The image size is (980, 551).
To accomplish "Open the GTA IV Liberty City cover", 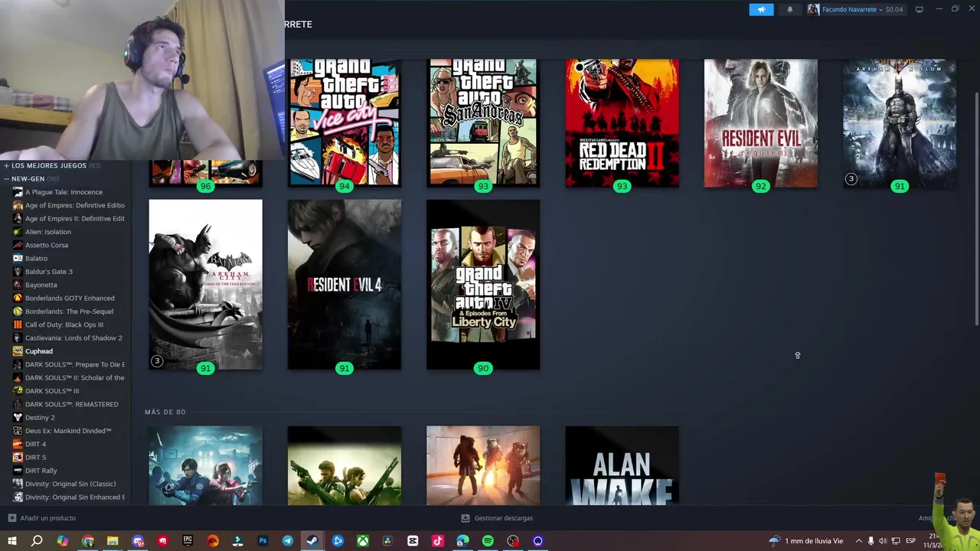I will (x=483, y=285).
